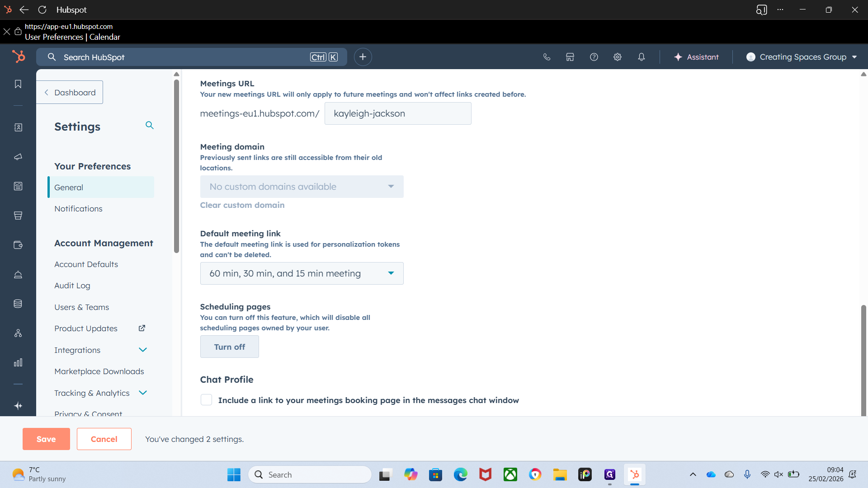Open the Breeze AI sparkle icon in left rail
Image resolution: width=868 pixels, height=488 pixels.
point(18,406)
